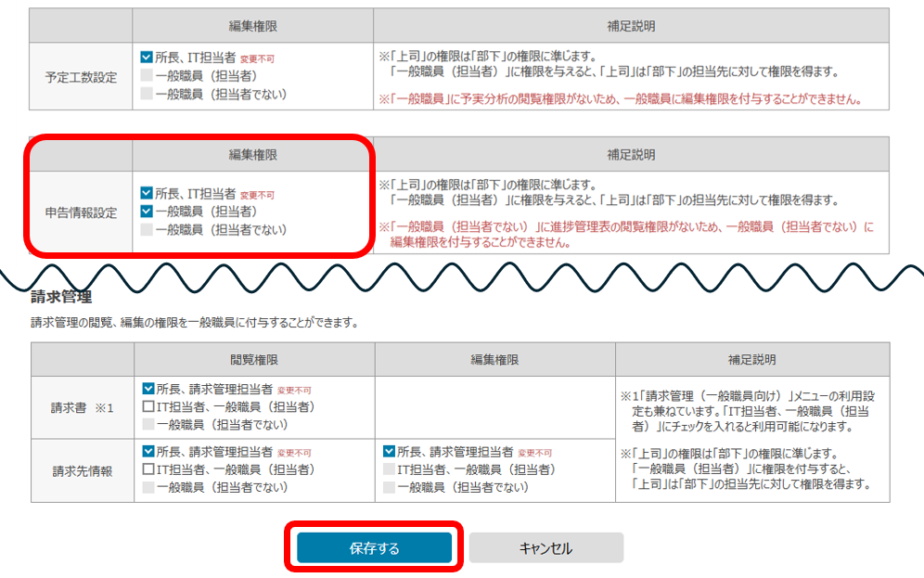The image size is (924, 578).
Task: Click the 保存する button
Action: pyautogui.click(x=374, y=548)
